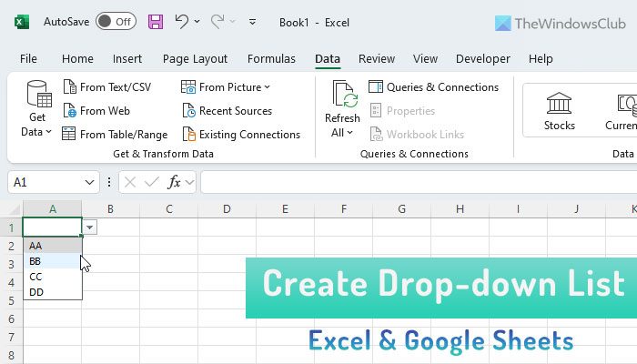637x364 pixels.
Task: Select column F header
Action: coord(344,208)
